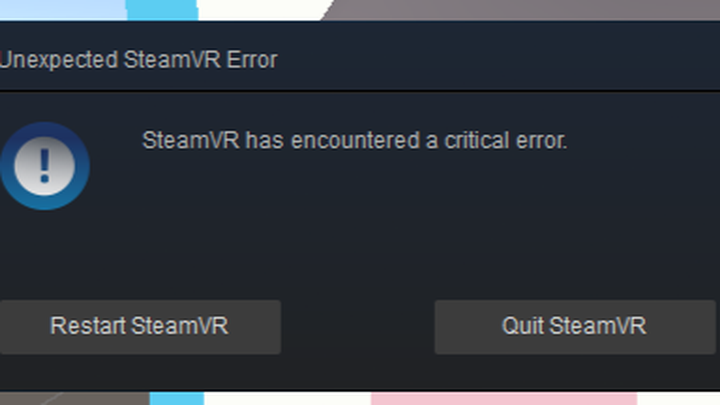This screenshot has width=720, height=405.
Task: Click the word "SteamVR" at the start of the message
Action: tap(191, 140)
